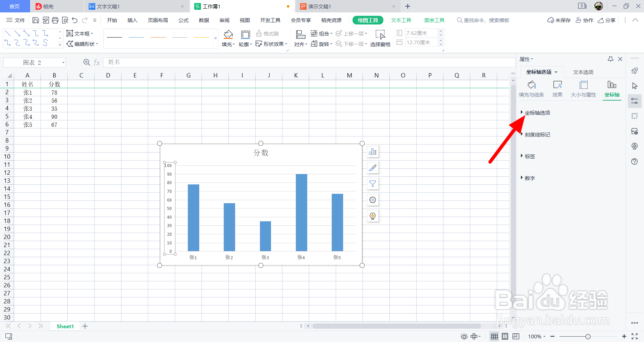Switch to normal view in status bar

494,336
